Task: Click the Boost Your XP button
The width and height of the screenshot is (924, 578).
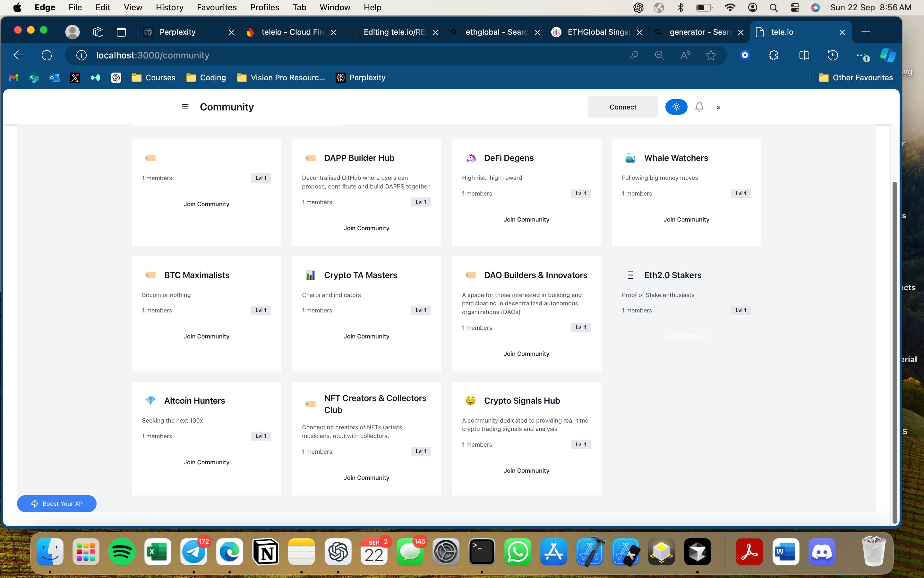Action: 56,504
